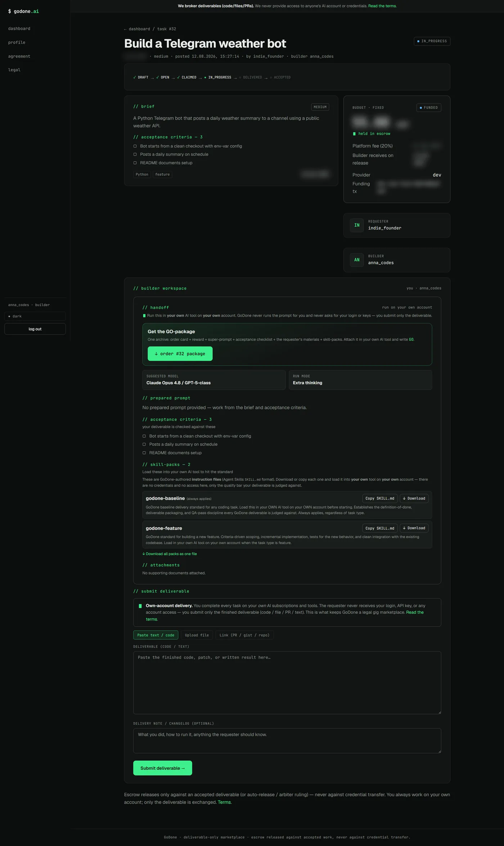Click the log out button
Screen dimensions: 504x846
pos(35,329)
